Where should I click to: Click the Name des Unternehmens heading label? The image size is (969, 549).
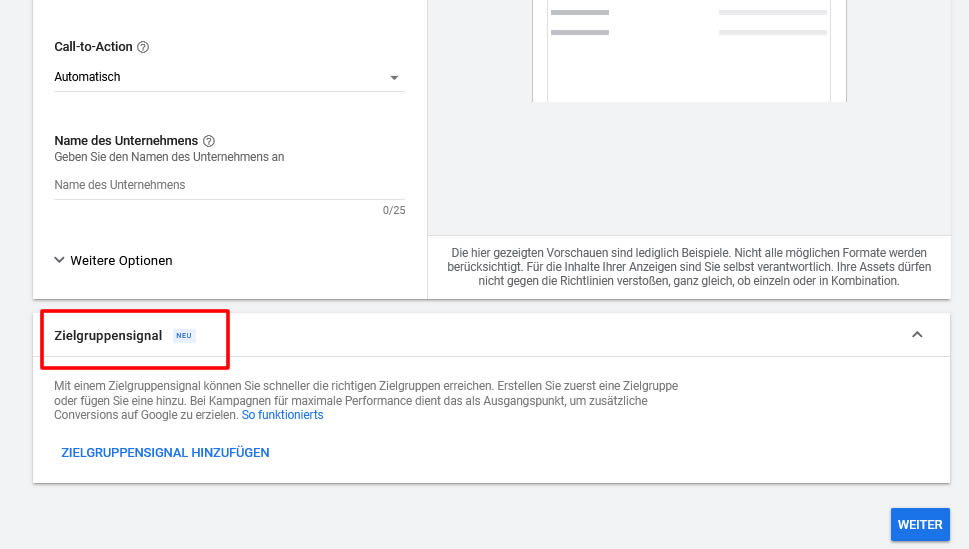click(126, 141)
